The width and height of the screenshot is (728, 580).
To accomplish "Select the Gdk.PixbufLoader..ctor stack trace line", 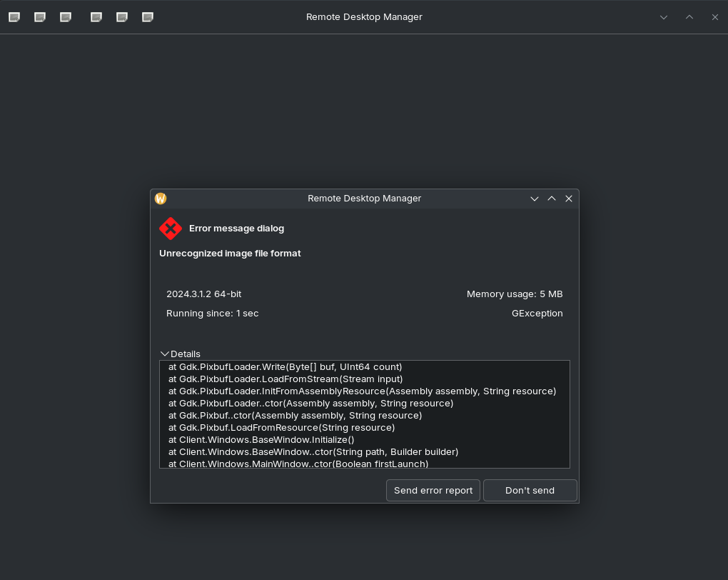I will click(x=310, y=403).
